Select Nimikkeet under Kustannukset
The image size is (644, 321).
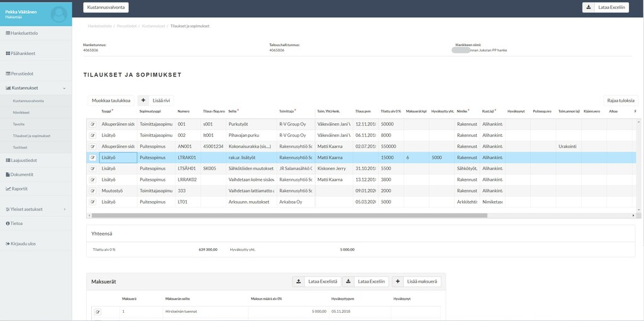coord(21,112)
